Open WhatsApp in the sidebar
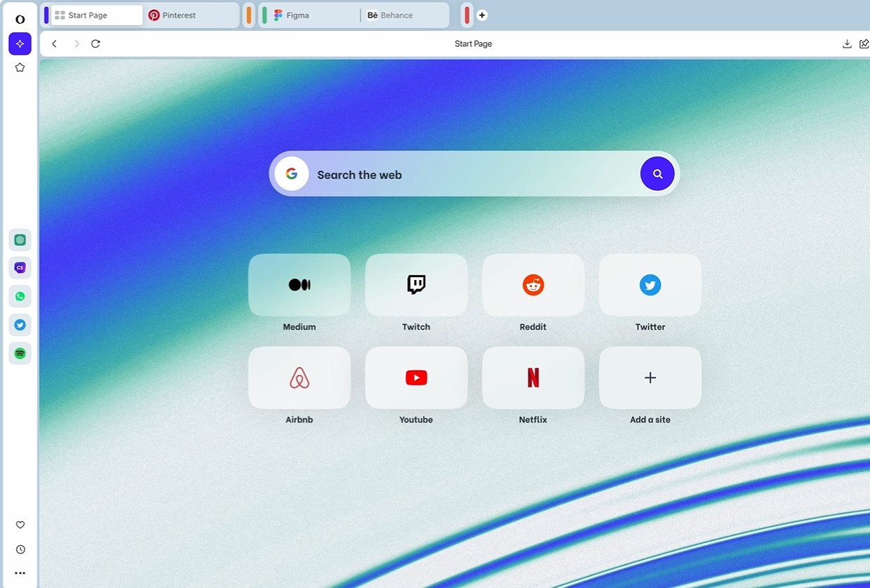This screenshot has height=588, width=870. coord(20,296)
